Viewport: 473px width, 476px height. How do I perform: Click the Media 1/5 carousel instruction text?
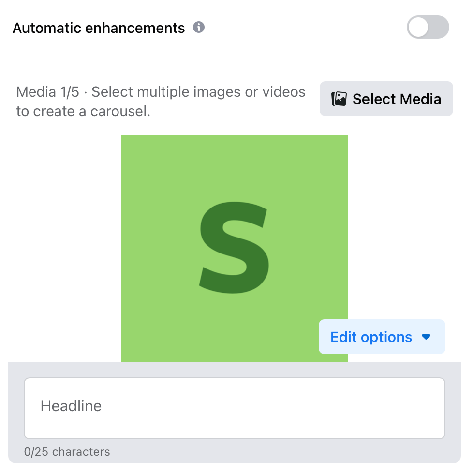[x=161, y=102]
